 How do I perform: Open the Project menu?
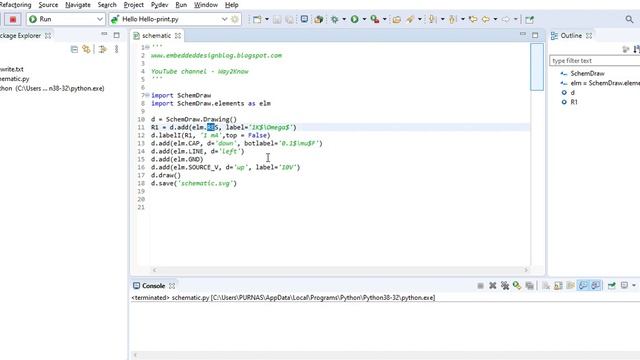pos(133,5)
